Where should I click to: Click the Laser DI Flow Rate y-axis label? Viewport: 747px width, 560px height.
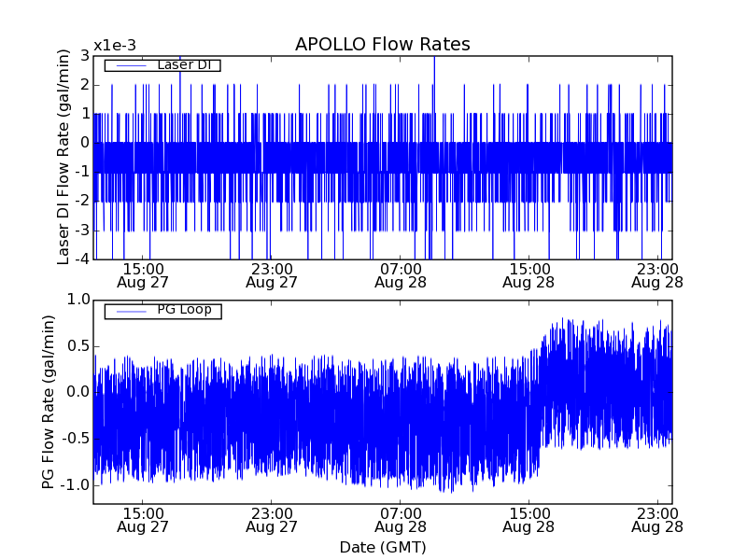point(64,157)
